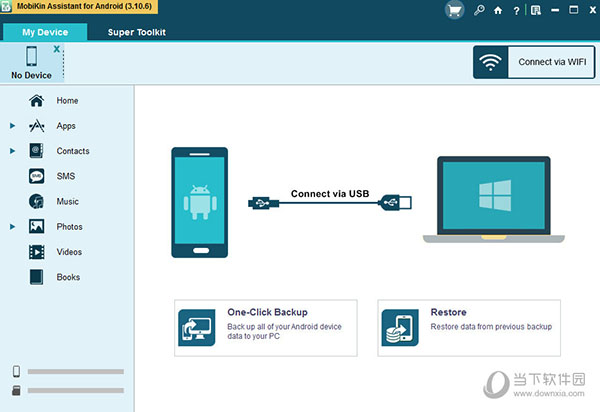Image resolution: width=600 pixels, height=412 pixels.
Task: Click the Restore database icon
Action: click(400, 328)
